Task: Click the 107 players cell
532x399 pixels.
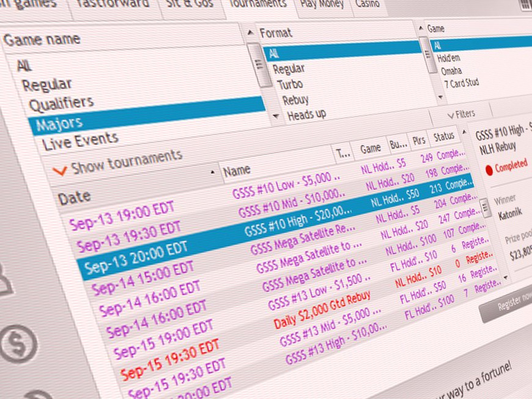Action: [x=449, y=234]
